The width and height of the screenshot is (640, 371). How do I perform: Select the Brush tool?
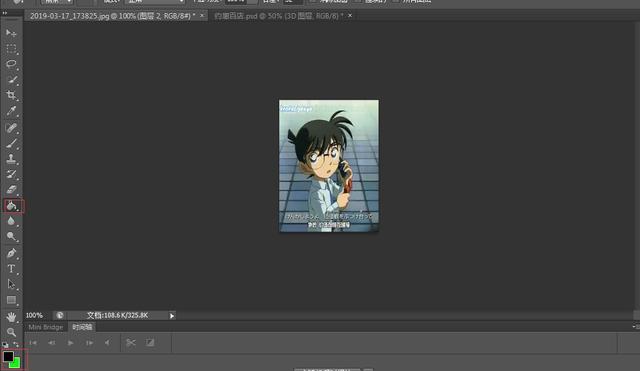click(x=11, y=143)
